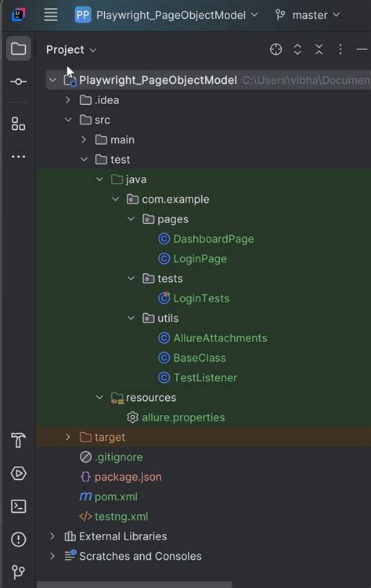Collapse the utils package
Image resolution: width=371 pixels, height=588 pixels.
(131, 318)
